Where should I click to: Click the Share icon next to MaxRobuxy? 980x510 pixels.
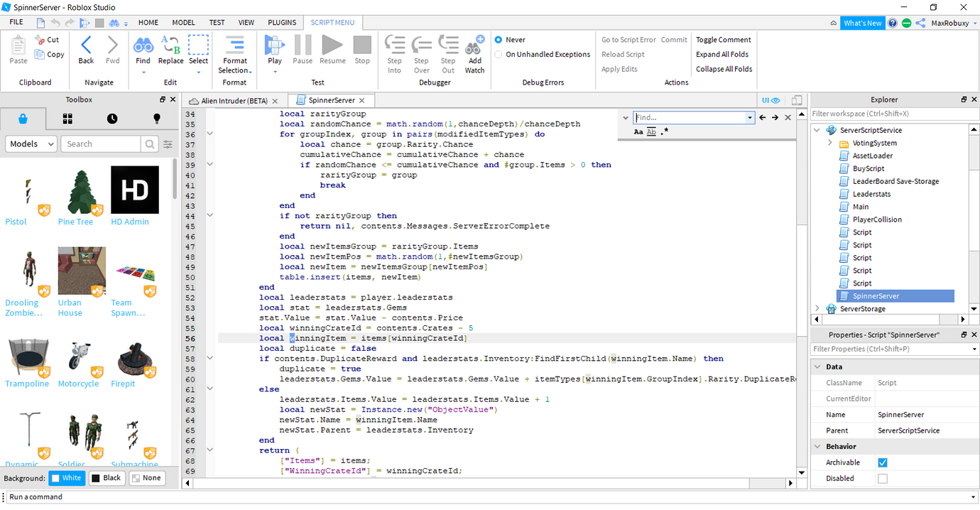click(x=920, y=23)
